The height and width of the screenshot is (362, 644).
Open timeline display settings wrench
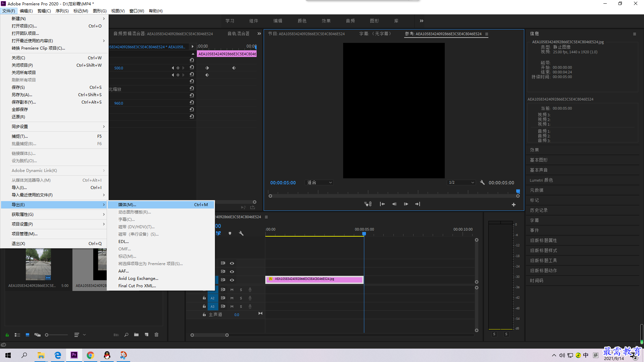point(241,233)
